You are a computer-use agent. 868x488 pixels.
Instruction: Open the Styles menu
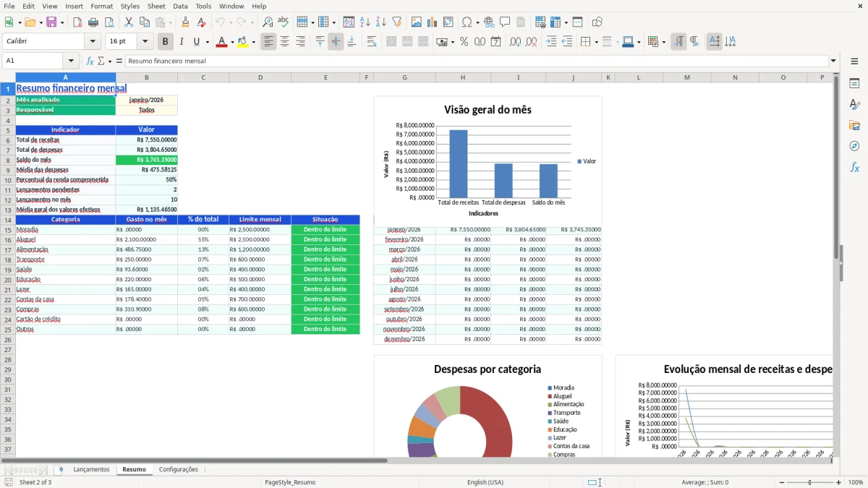(130, 6)
